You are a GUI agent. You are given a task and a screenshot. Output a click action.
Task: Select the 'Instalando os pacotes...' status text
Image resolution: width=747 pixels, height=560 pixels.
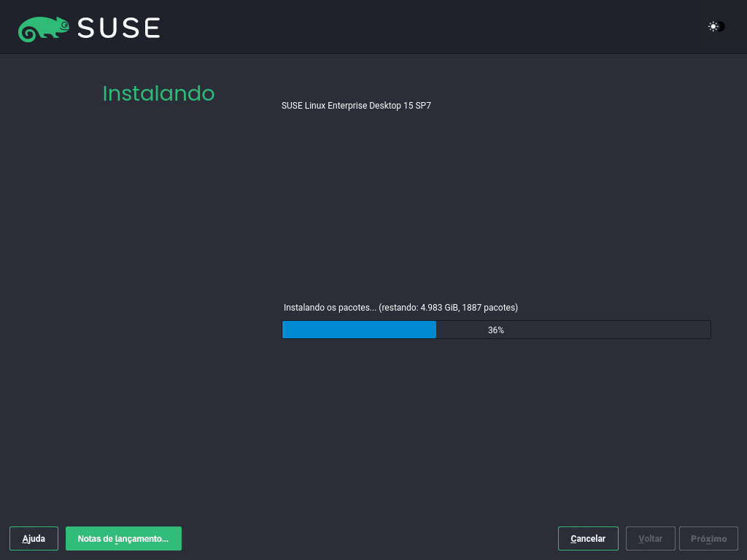click(x=400, y=308)
